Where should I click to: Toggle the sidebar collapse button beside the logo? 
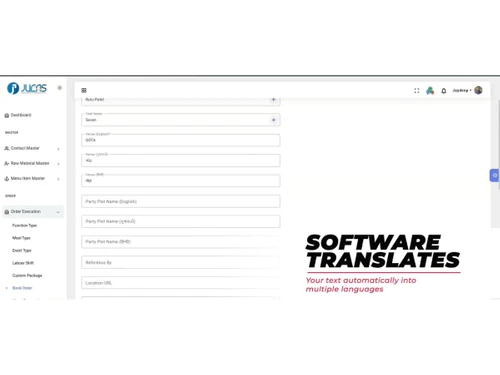coord(59,88)
